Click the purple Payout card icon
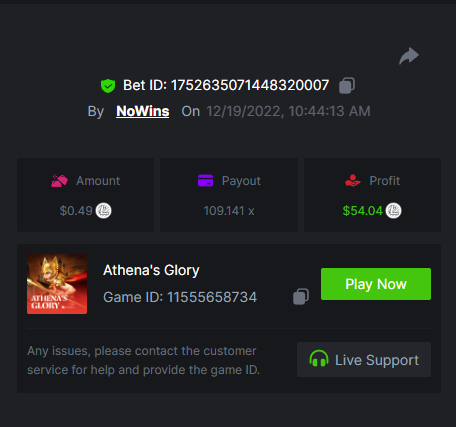This screenshot has height=427, width=456. click(205, 181)
